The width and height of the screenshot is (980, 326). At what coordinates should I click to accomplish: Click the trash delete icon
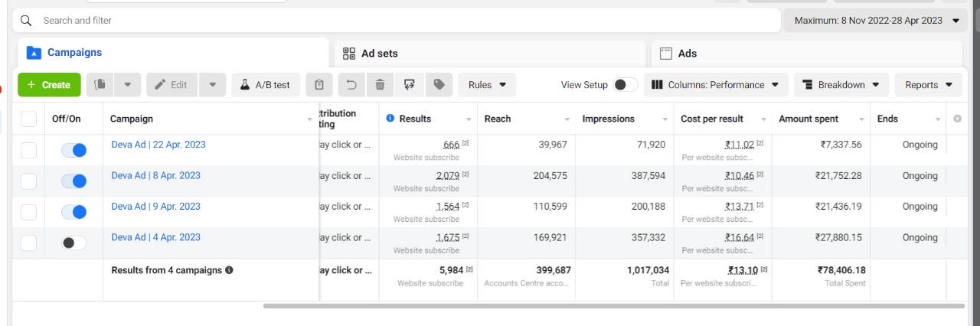pyautogui.click(x=380, y=85)
